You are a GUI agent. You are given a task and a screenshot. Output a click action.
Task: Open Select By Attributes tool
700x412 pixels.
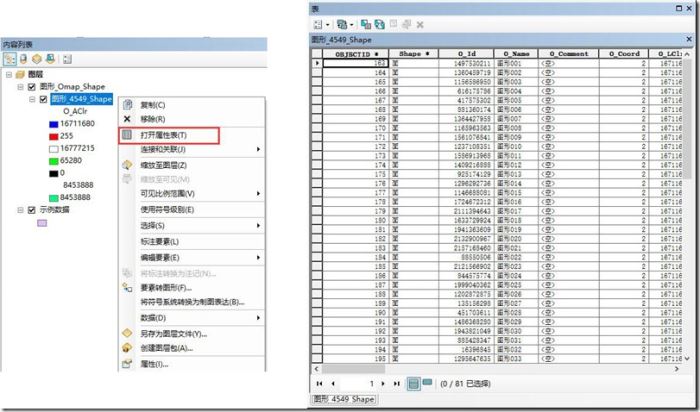pos(366,25)
